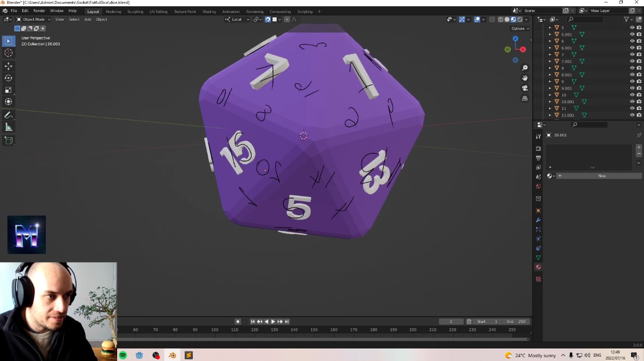This screenshot has height=361, width=644.
Task: Choose the Move tool
Action: (9, 66)
